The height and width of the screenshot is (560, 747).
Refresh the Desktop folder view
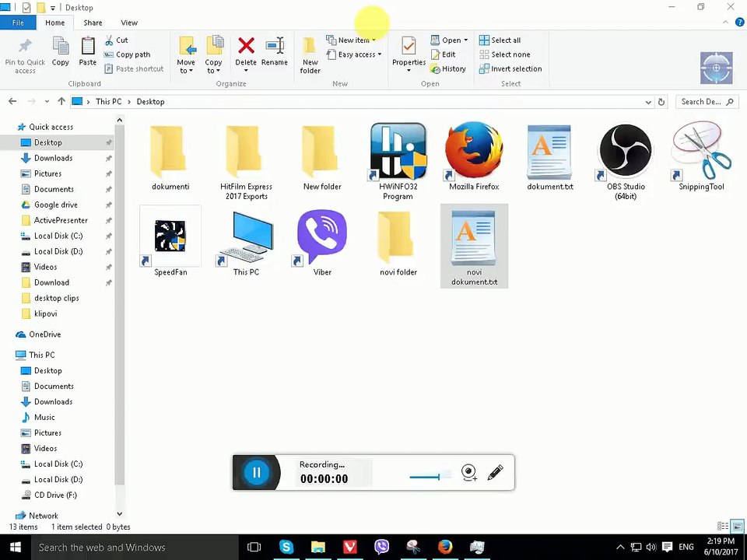[661, 102]
